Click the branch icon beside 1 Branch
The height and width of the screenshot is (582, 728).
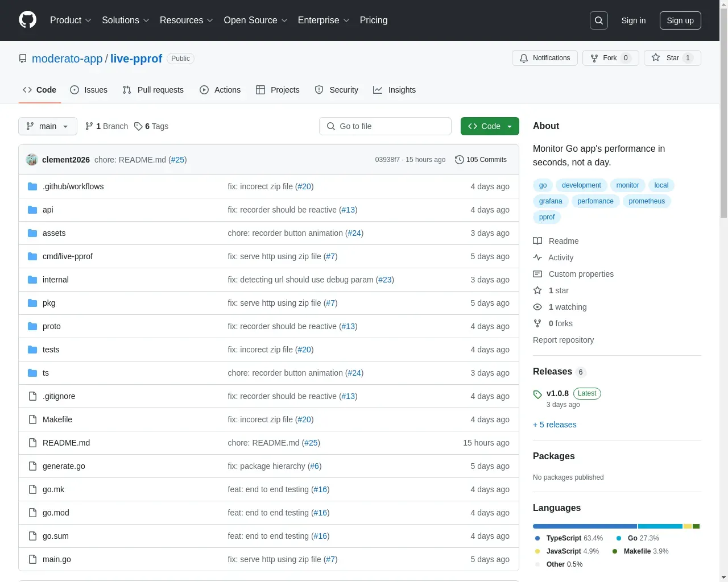(89, 126)
